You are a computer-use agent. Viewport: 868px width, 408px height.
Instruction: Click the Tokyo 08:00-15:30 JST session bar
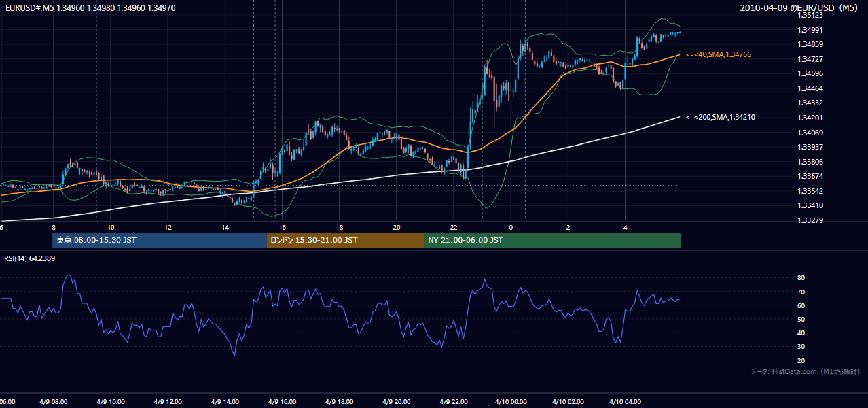(x=160, y=240)
